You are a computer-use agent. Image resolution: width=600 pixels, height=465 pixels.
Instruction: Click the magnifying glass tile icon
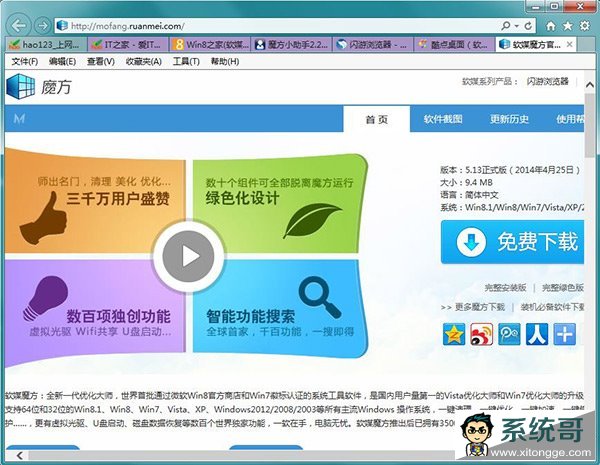tap(320, 297)
